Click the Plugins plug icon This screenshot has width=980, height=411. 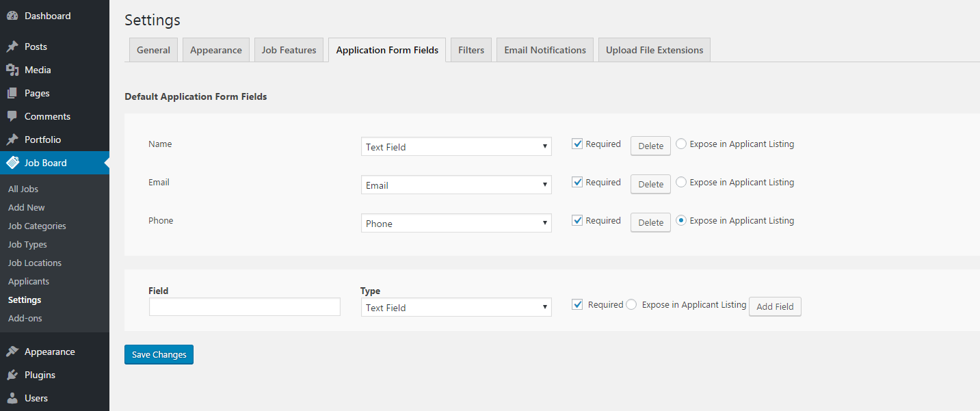tap(12, 375)
